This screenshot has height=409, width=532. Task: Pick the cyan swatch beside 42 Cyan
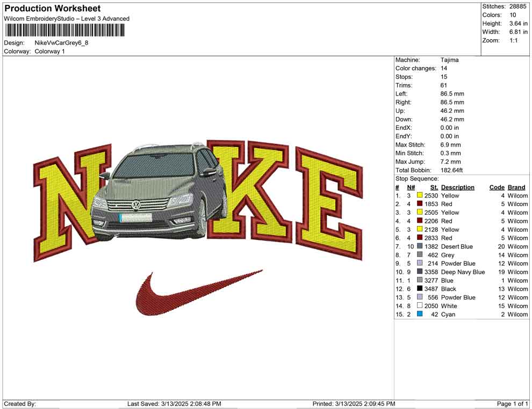[x=420, y=314]
